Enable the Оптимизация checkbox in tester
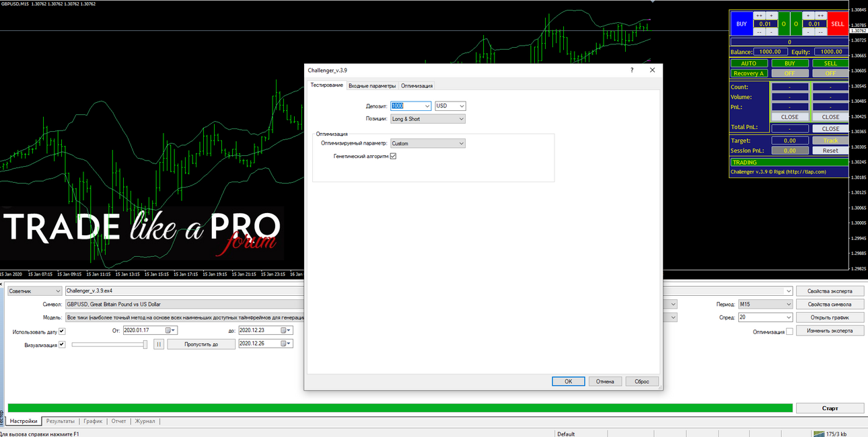This screenshot has height=437, width=868. 790,331
